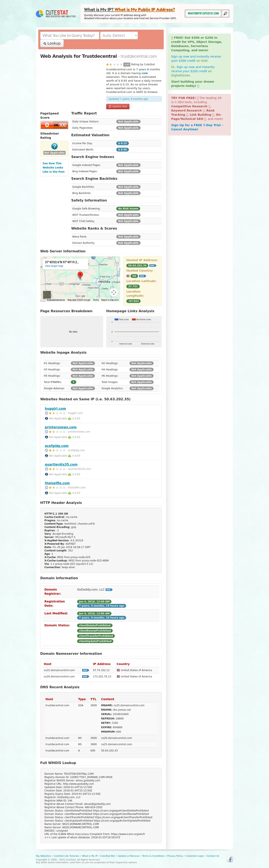Click the $200 DigitalOcean credit link

(x=193, y=69)
